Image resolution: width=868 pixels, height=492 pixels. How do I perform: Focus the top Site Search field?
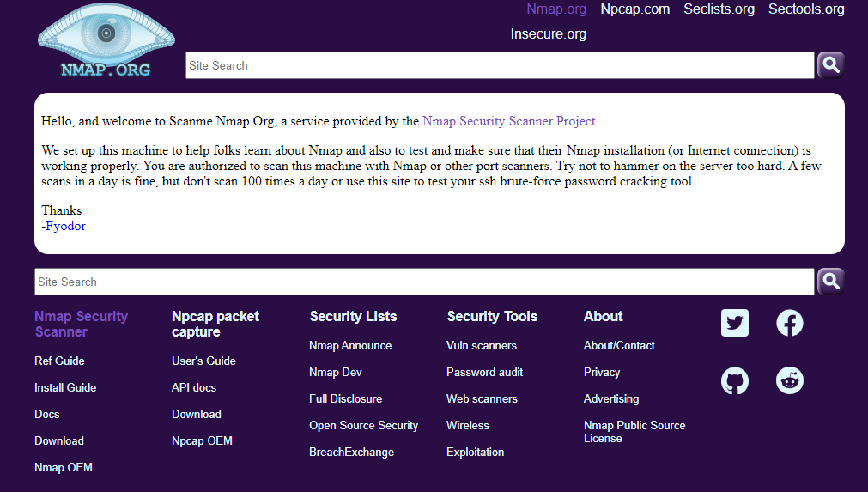500,65
